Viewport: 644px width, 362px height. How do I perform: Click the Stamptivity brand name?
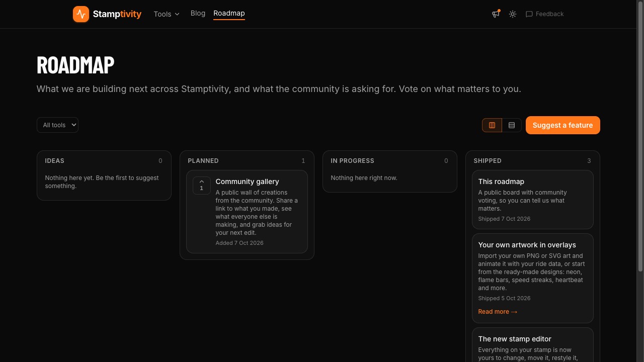pyautogui.click(x=117, y=14)
